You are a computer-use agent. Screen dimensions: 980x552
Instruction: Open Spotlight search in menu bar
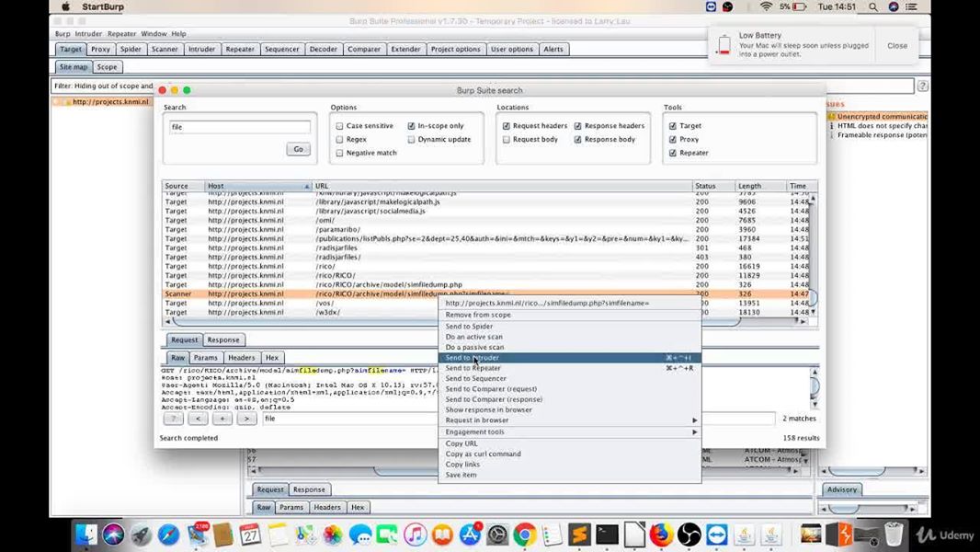873,6
